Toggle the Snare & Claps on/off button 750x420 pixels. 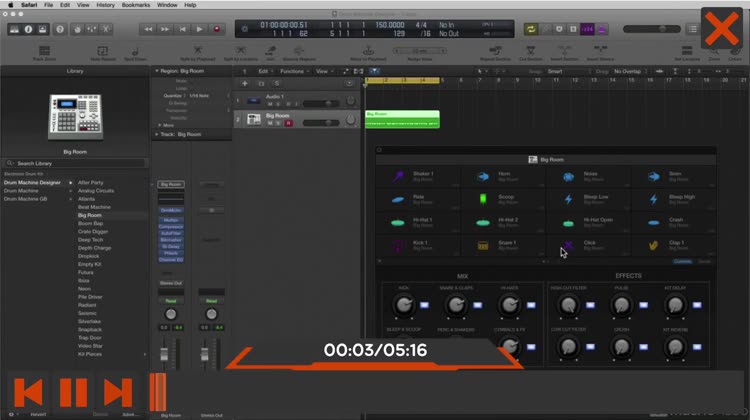pyautogui.click(x=478, y=305)
